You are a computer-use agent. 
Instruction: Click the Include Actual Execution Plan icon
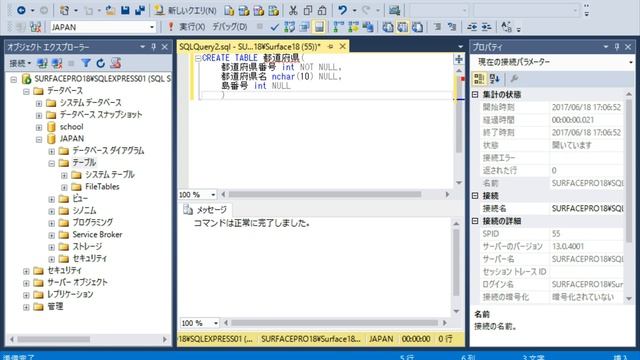[x=338, y=27]
